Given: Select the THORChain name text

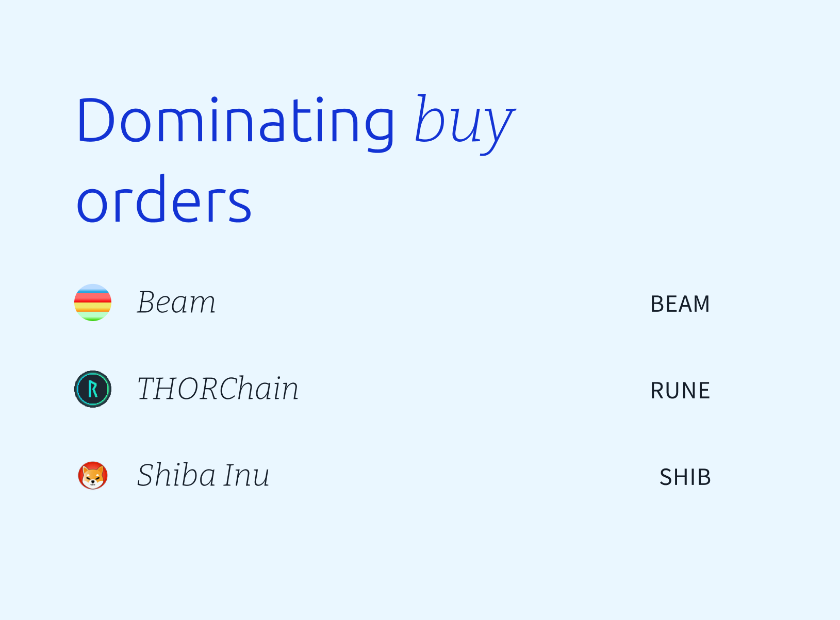Looking at the screenshot, I should pyautogui.click(x=218, y=389).
